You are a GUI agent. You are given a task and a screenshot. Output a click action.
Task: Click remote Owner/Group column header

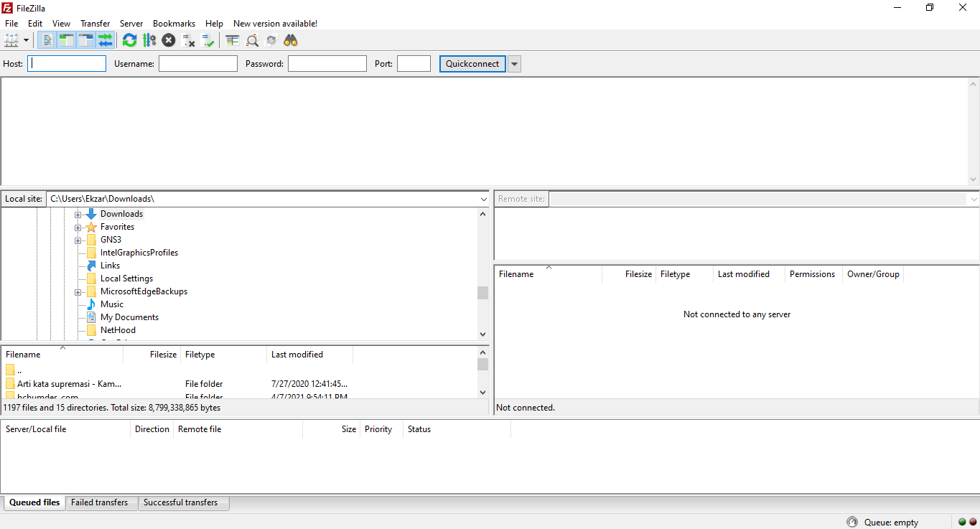point(873,274)
